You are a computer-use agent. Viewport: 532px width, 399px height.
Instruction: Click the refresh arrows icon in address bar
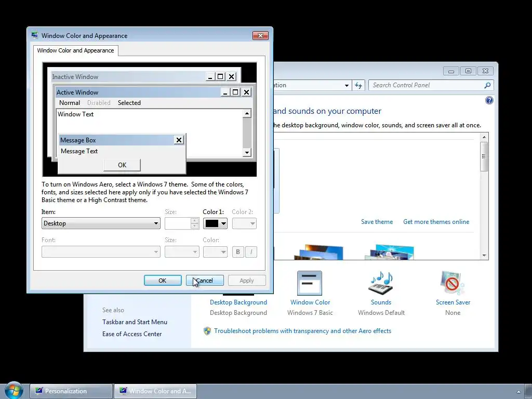click(358, 85)
